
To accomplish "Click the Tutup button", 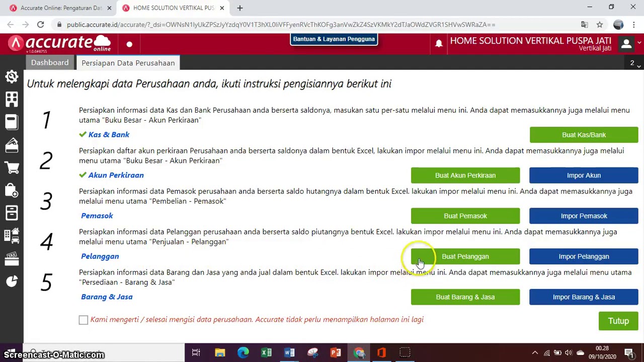I will coord(618,321).
